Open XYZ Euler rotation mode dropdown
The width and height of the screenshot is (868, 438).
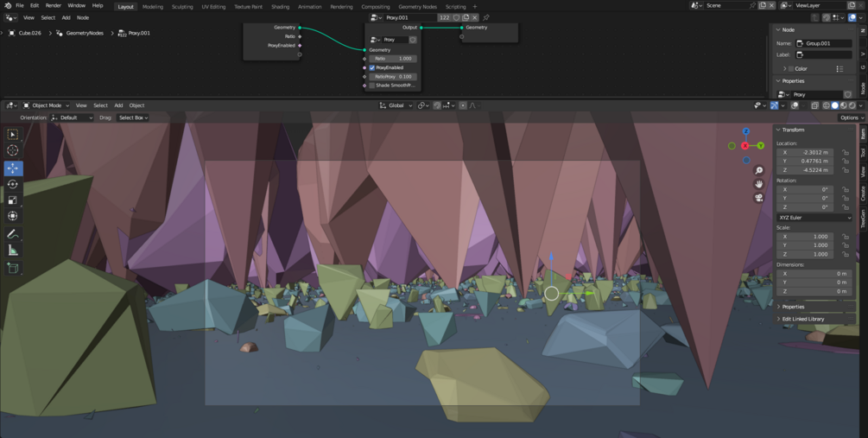(814, 218)
